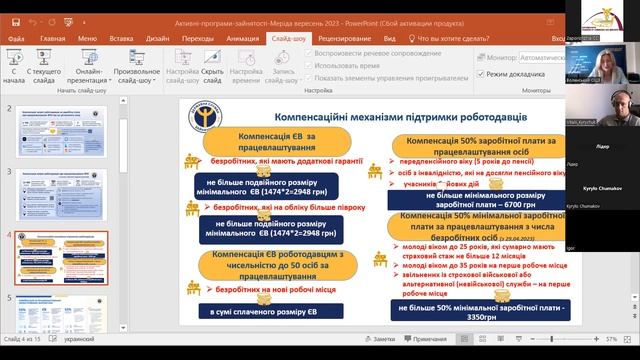The height and width of the screenshot is (360, 640).
Task: Open Онлайн-презентация dropdown
Action: [x=89, y=66]
